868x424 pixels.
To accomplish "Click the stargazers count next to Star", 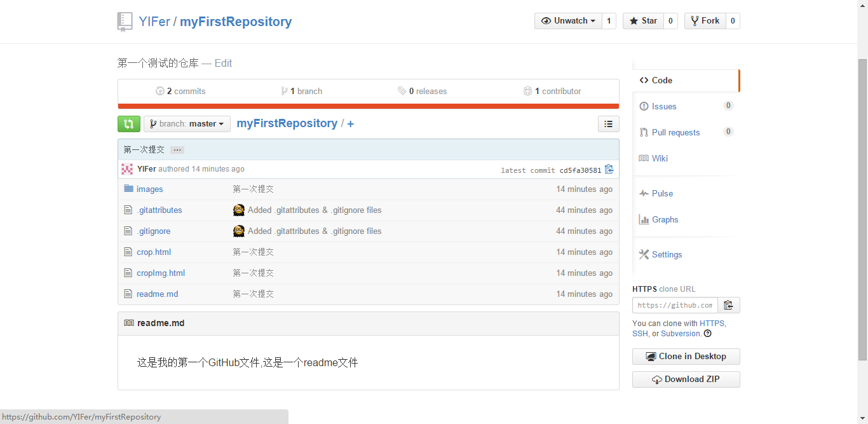I will (x=671, y=21).
